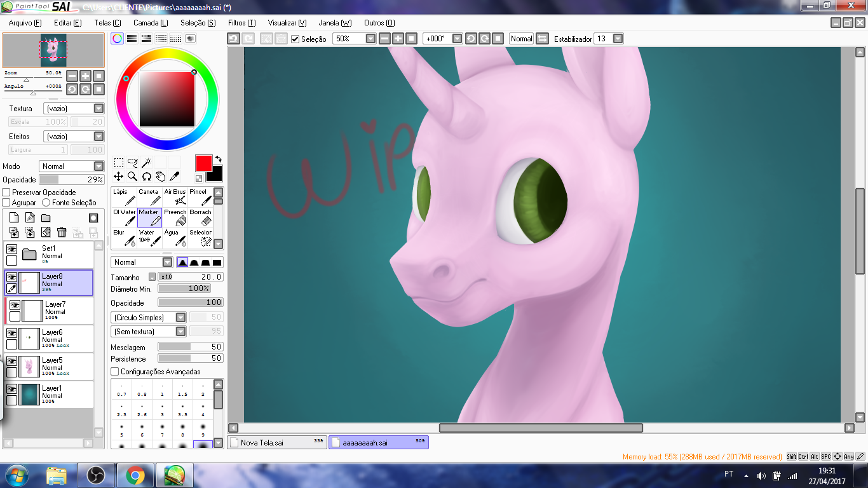Screen dimensions: 868x488
Task: Enable Preservar Opacidade checkbox
Action: [x=6, y=193]
